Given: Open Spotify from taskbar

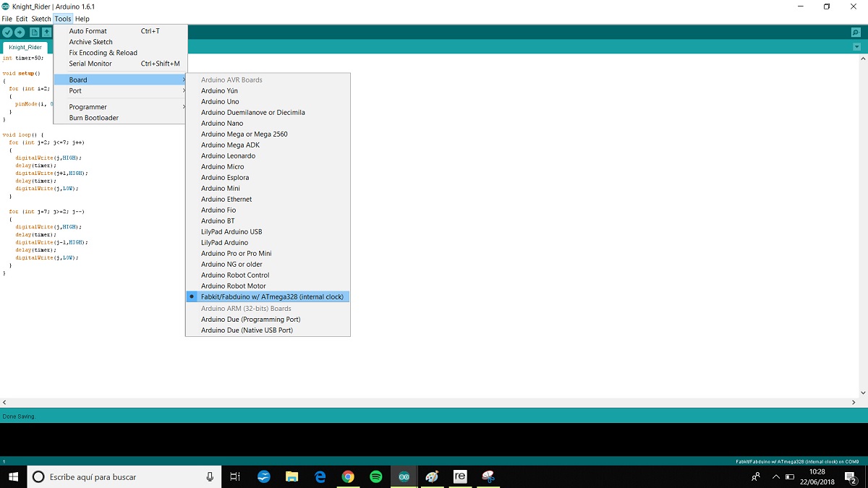Looking at the screenshot, I should (x=376, y=476).
